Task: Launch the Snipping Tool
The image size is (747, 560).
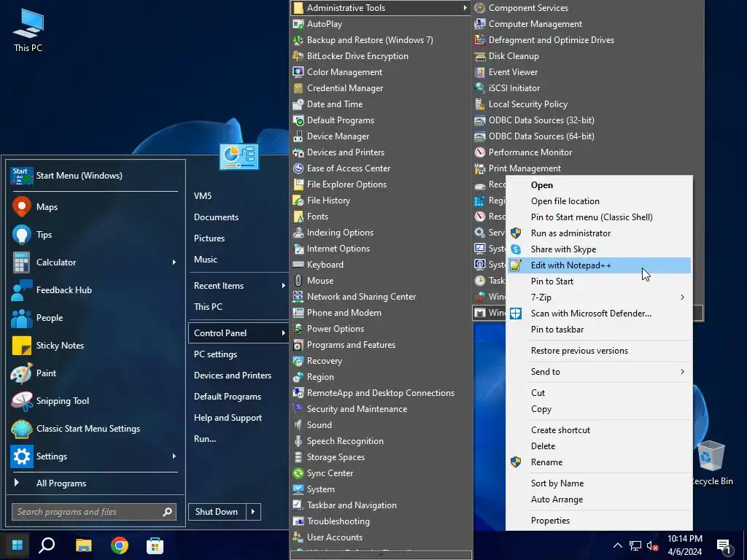Action: (x=94, y=400)
